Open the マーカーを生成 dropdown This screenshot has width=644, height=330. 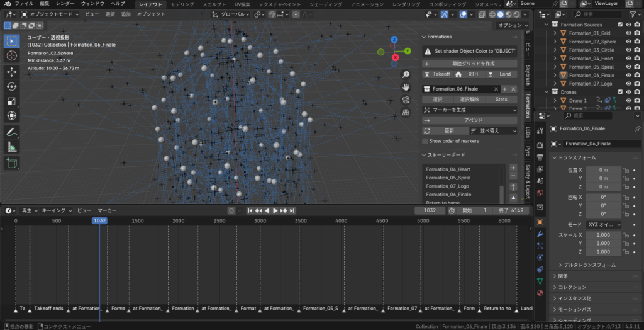(x=469, y=110)
